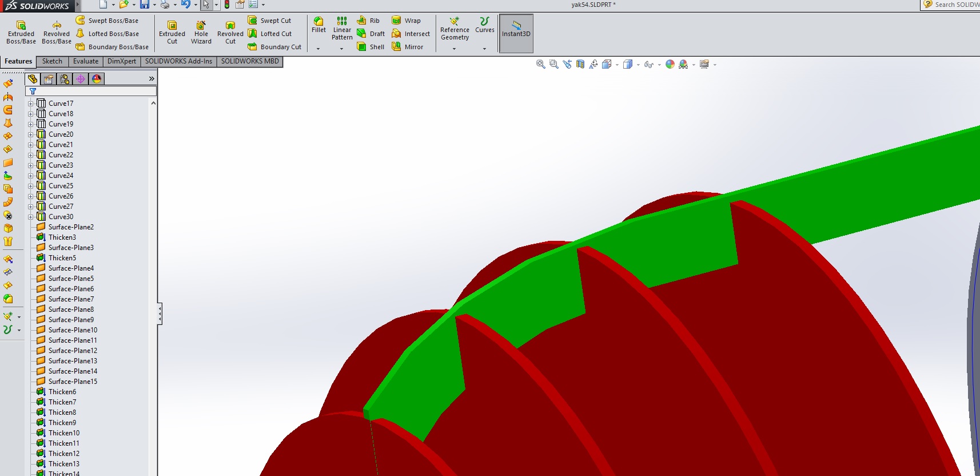Apply the Draft feature

[371, 34]
